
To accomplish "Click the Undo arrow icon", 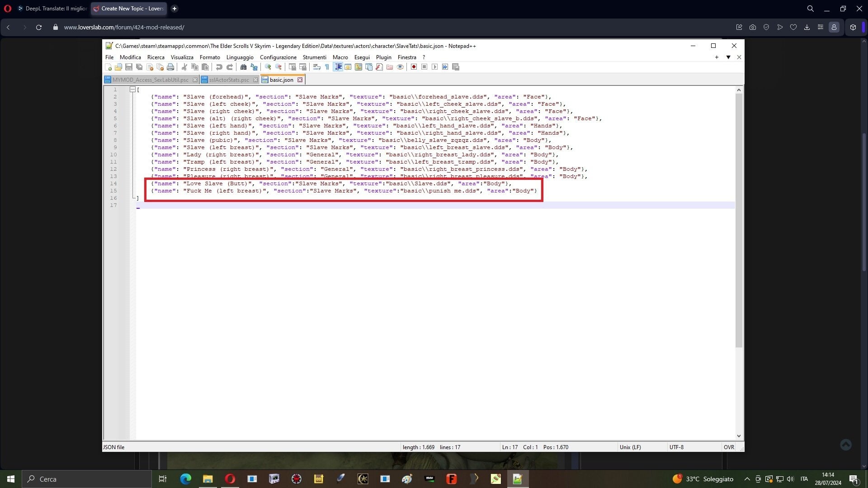I will tap(219, 67).
